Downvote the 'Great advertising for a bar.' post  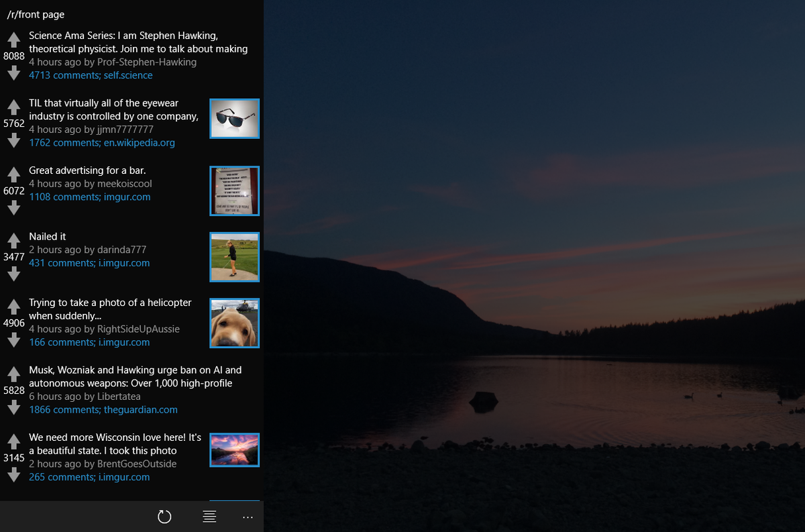click(x=13, y=208)
